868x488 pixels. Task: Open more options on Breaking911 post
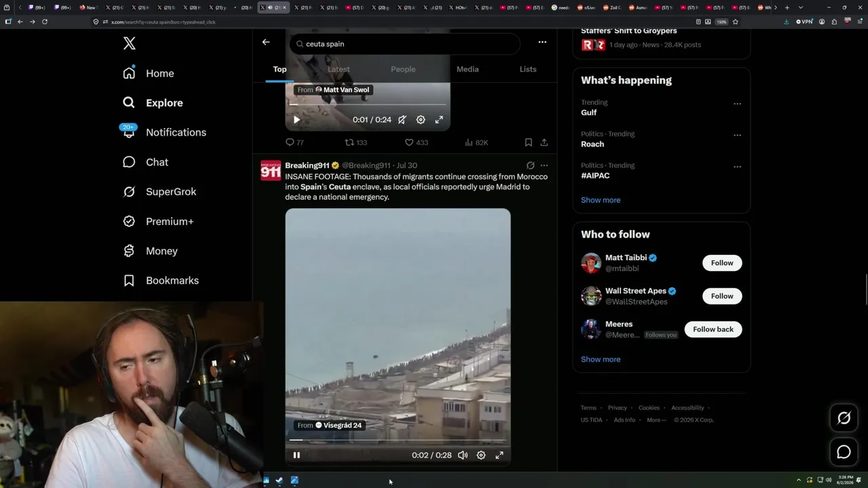544,165
